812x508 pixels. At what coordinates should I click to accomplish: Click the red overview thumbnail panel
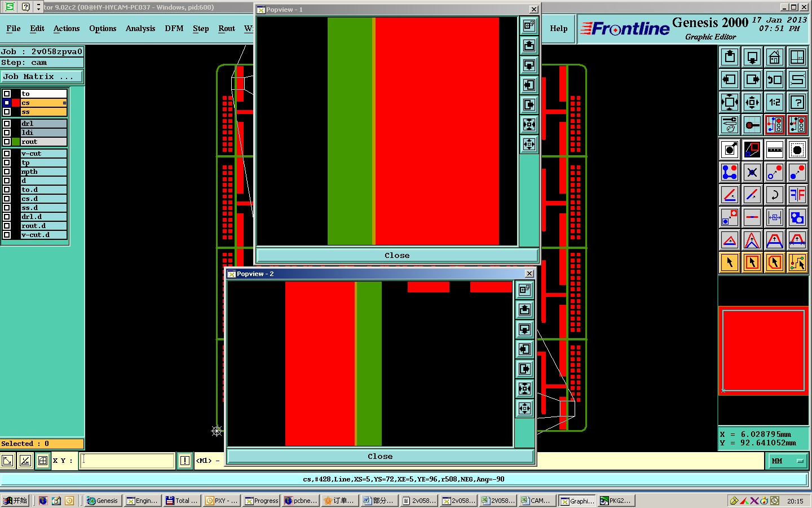[x=764, y=350]
